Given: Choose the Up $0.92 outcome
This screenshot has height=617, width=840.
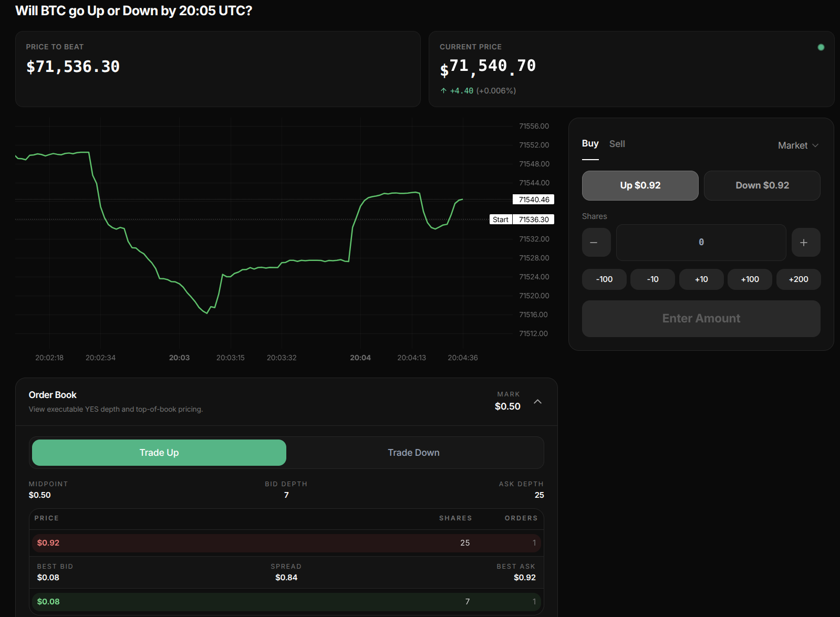Looking at the screenshot, I should [x=640, y=185].
